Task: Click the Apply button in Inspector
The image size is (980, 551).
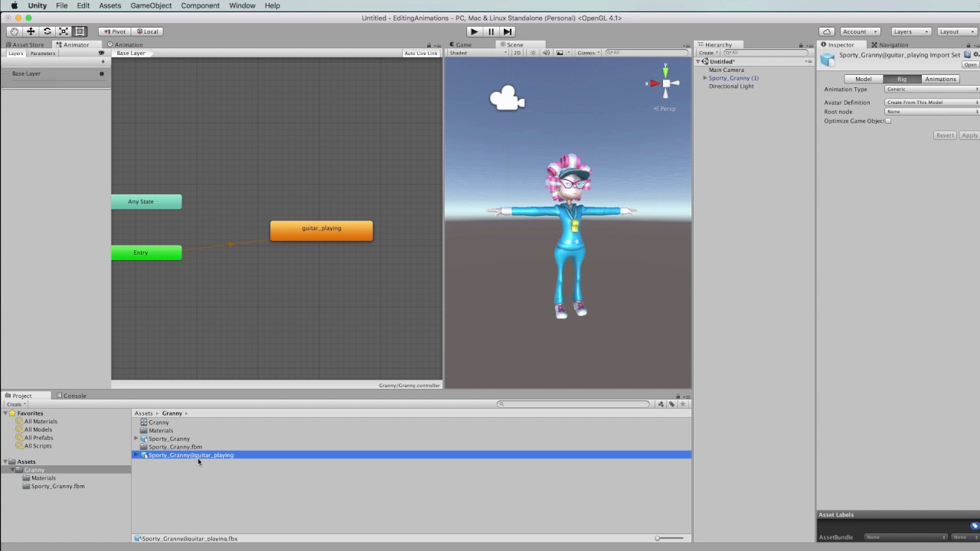Action: pyautogui.click(x=969, y=135)
